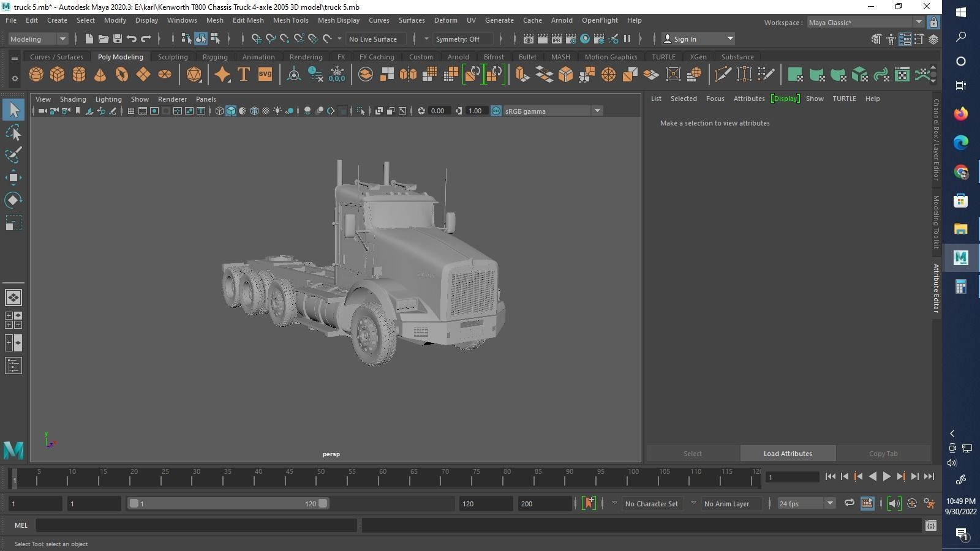Toggle Smooth Shade All cube in viewport toolbar
This screenshot has width=980, height=551.
click(x=231, y=111)
